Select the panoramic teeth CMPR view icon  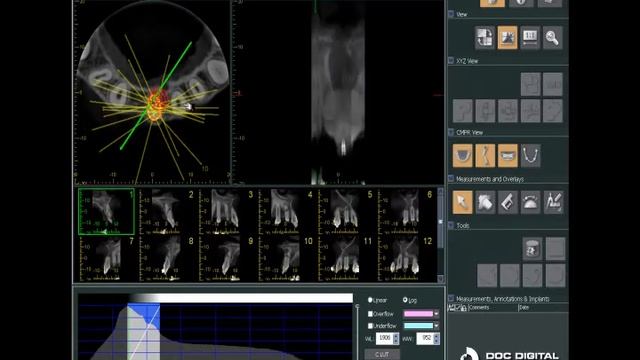[507, 156]
